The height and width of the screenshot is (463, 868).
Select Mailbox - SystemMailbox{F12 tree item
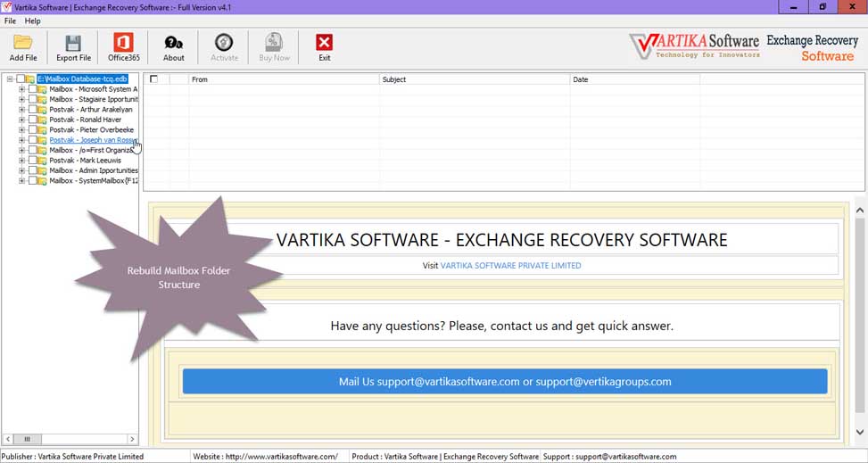tap(94, 180)
